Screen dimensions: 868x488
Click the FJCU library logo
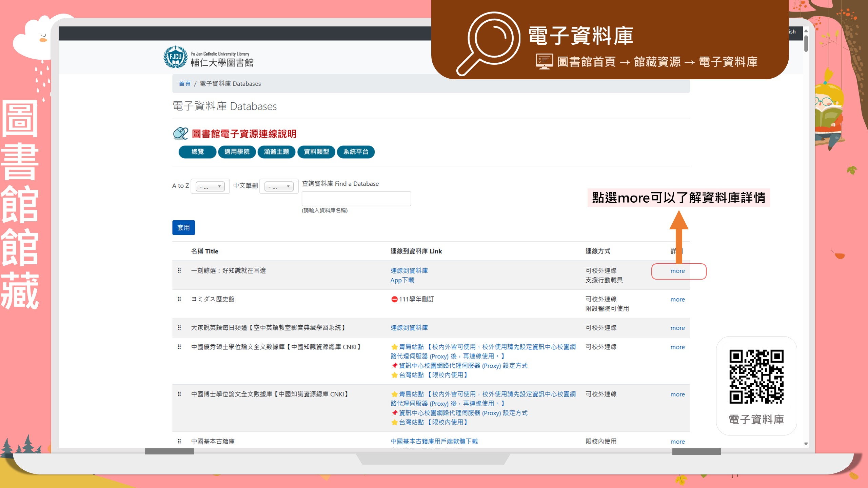[x=209, y=58]
